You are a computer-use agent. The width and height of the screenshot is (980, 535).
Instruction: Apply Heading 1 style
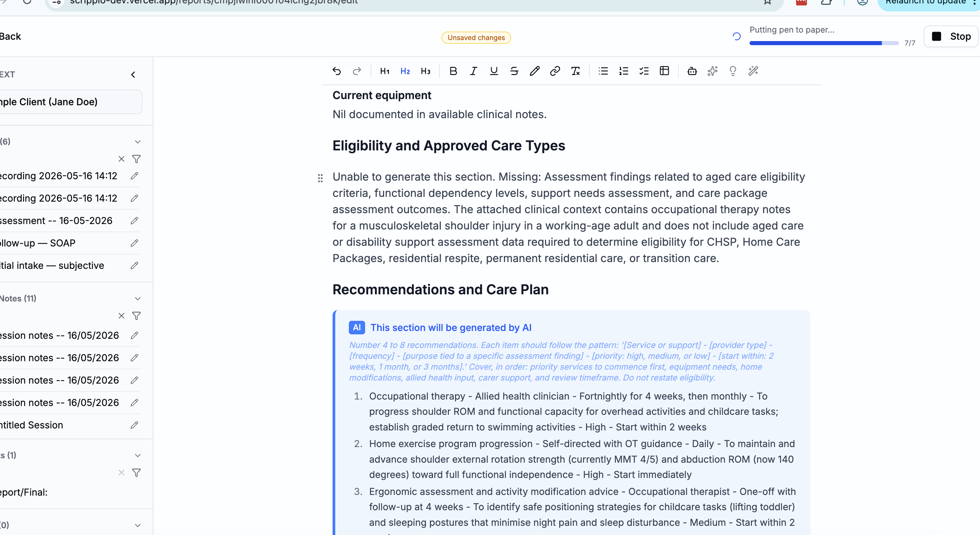pos(384,71)
